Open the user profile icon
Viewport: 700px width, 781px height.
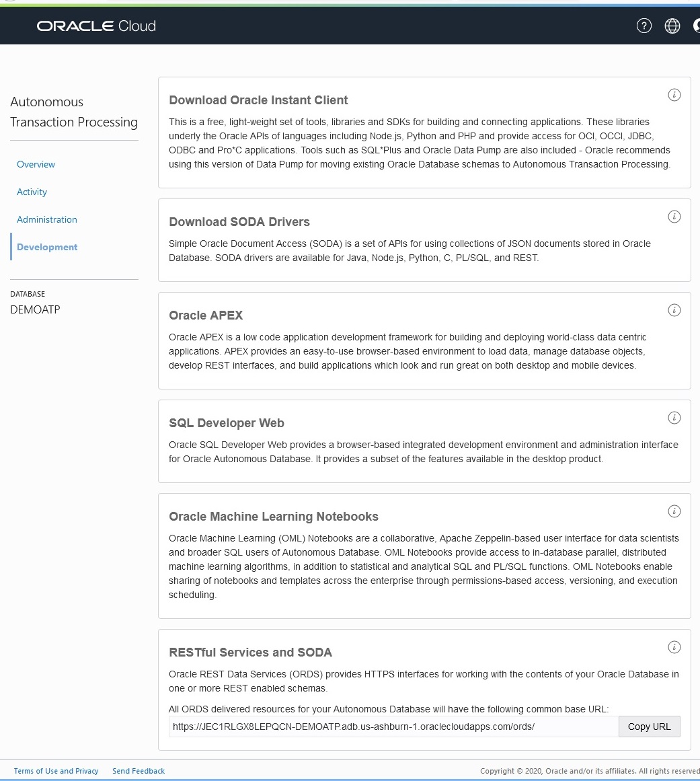tap(697, 26)
